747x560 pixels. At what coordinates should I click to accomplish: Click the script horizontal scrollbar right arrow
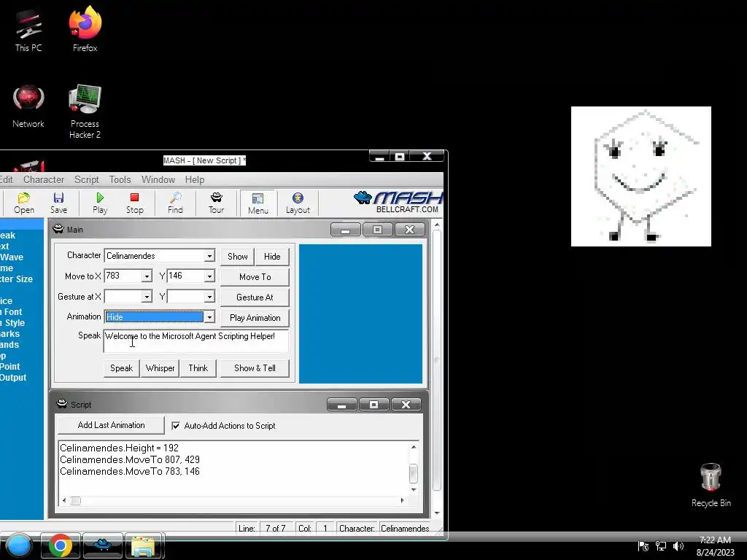click(402, 500)
